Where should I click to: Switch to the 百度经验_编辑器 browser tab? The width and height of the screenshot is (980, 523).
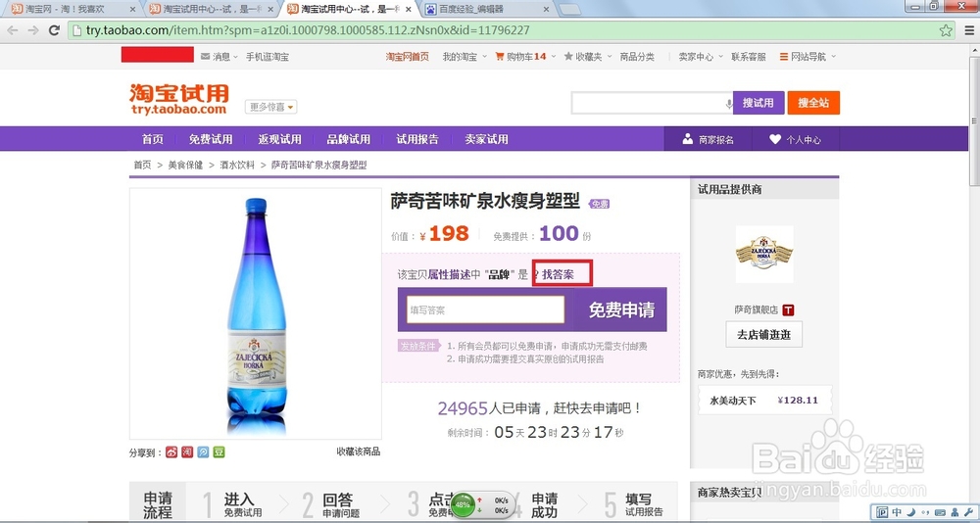487,10
